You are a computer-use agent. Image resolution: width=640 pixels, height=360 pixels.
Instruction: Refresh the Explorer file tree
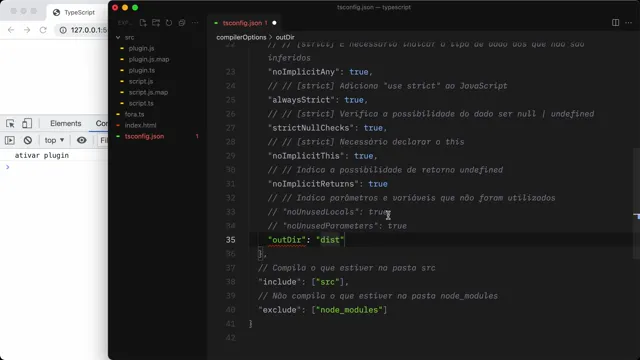(169, 23)
